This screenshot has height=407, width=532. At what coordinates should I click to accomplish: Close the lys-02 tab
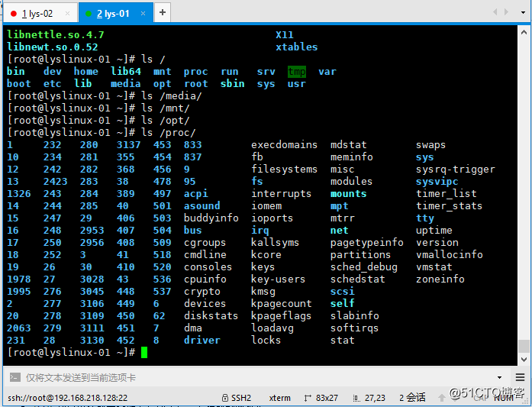tap(67, 14)
